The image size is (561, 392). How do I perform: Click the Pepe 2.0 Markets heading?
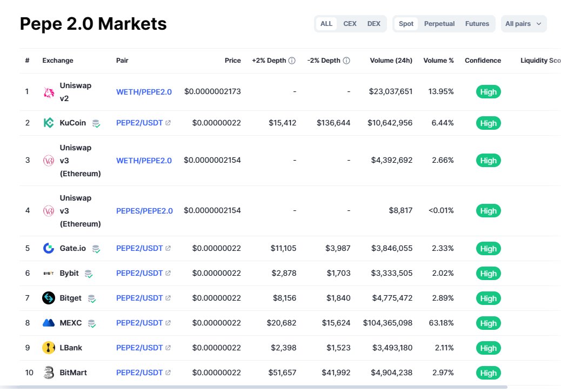click(93, 24)
